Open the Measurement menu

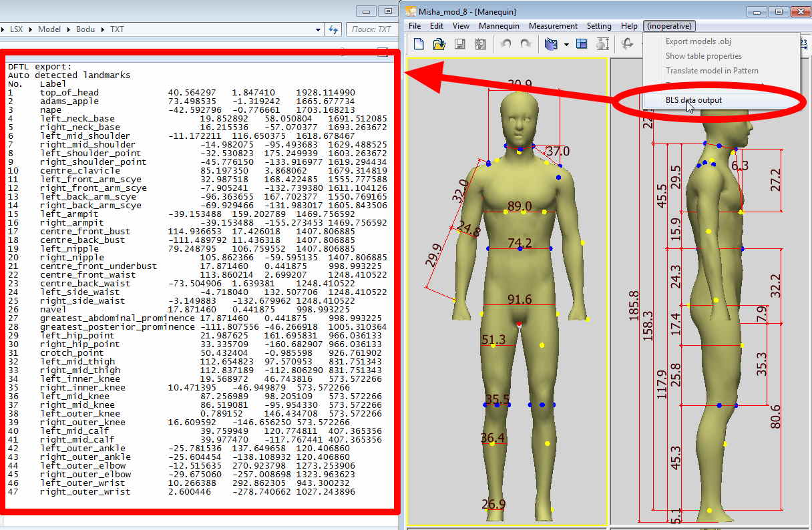coord(553,26)
